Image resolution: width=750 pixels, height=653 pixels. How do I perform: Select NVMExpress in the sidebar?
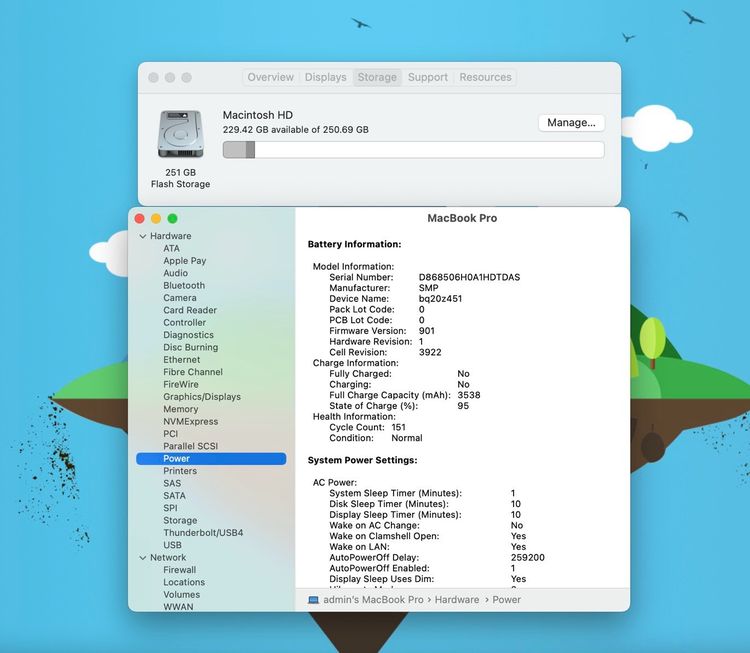(190, 422)
